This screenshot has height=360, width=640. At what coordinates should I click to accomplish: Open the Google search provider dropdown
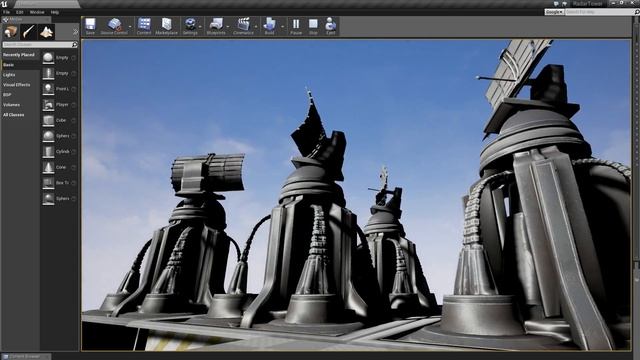pos(554,12)
